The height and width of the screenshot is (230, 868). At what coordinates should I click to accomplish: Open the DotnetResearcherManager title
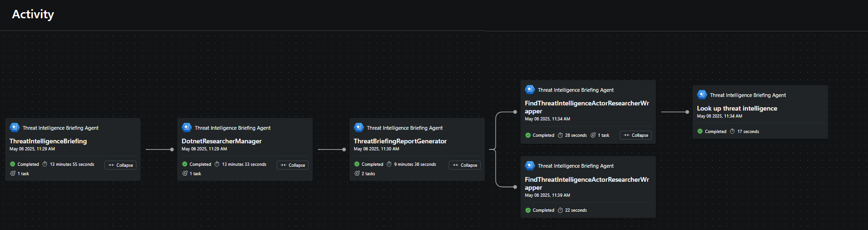point(221,141)
